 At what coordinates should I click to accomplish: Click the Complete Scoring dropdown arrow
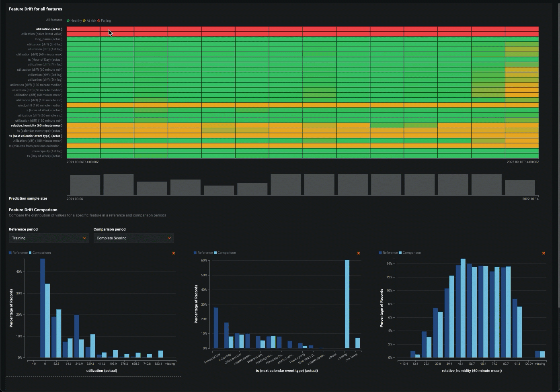(x=169, y=238)
